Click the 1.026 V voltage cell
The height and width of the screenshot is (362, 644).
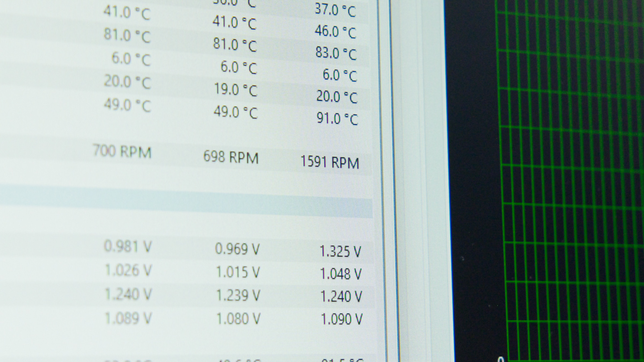click(128, 271)
